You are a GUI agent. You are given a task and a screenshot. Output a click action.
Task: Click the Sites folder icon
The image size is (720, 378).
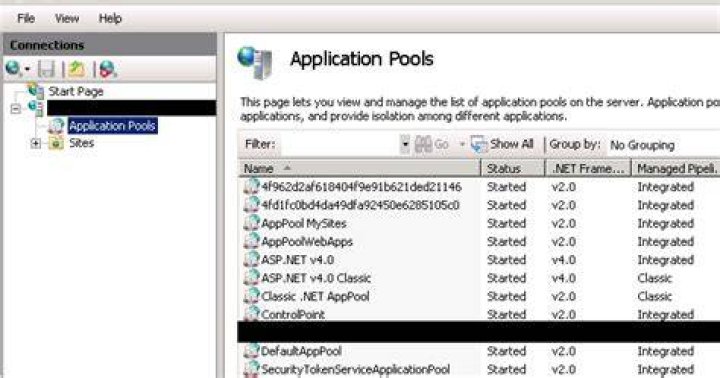[56, 143]
